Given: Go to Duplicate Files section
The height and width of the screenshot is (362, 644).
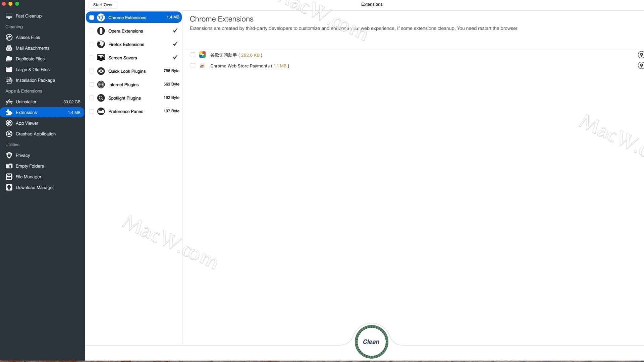Looking at the screenshot, I should (42, 59).
